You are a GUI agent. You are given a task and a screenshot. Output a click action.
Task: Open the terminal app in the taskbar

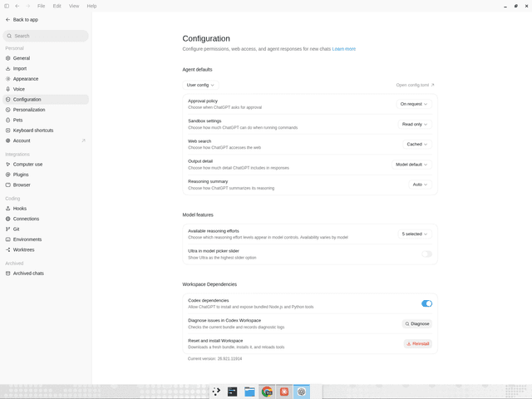pos(233,392)
